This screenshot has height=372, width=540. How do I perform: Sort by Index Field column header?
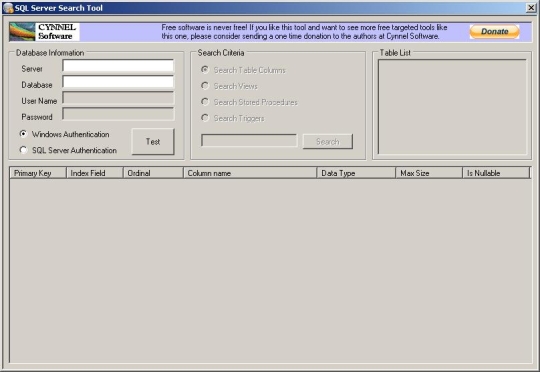[x=95, y=173]
